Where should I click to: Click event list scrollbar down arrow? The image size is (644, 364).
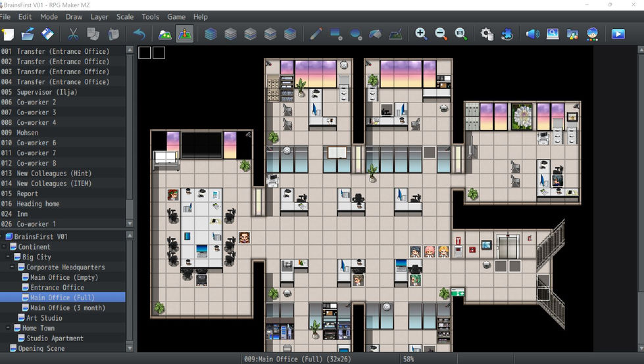(130, 223)
